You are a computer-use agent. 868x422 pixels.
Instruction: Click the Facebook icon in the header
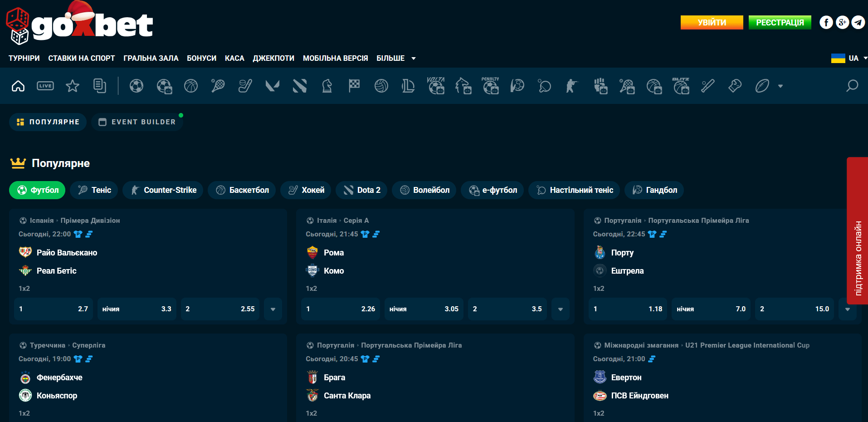(x=826, y=22)
